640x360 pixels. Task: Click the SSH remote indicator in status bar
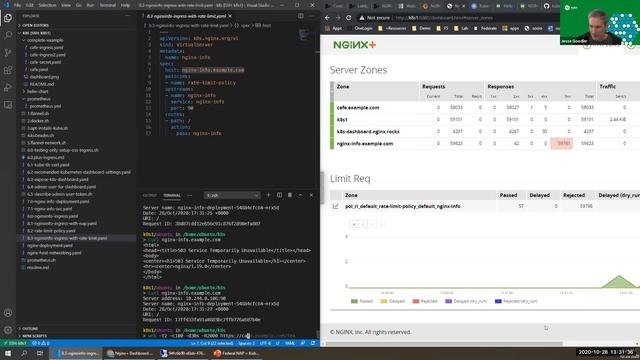(x=14, y=343)
